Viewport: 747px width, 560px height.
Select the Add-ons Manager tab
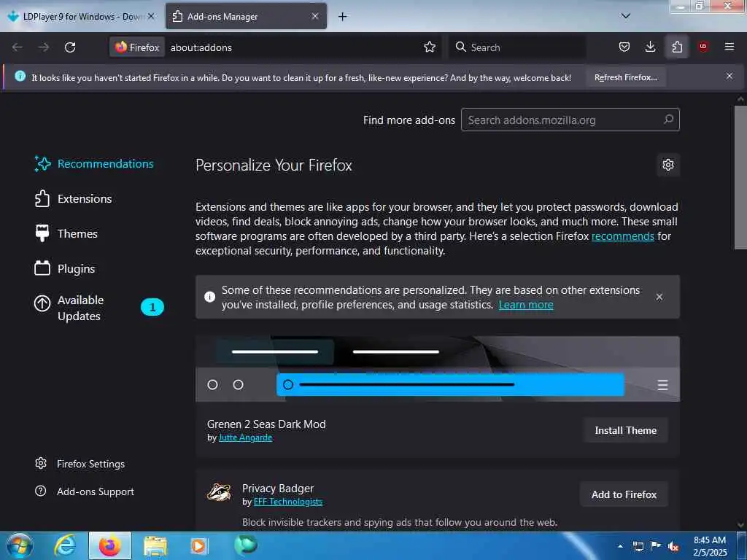point(246,17)
